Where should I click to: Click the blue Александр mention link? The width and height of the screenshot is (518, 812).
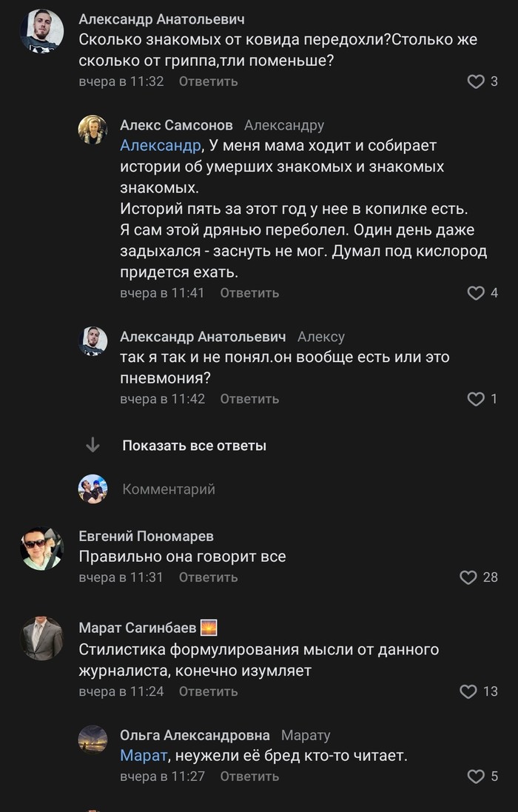(x=160, y=146)
